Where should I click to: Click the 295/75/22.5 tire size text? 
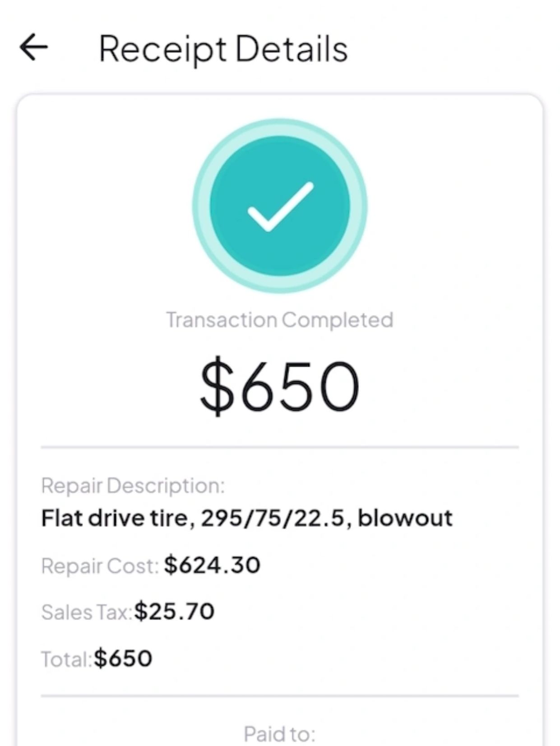273,518
